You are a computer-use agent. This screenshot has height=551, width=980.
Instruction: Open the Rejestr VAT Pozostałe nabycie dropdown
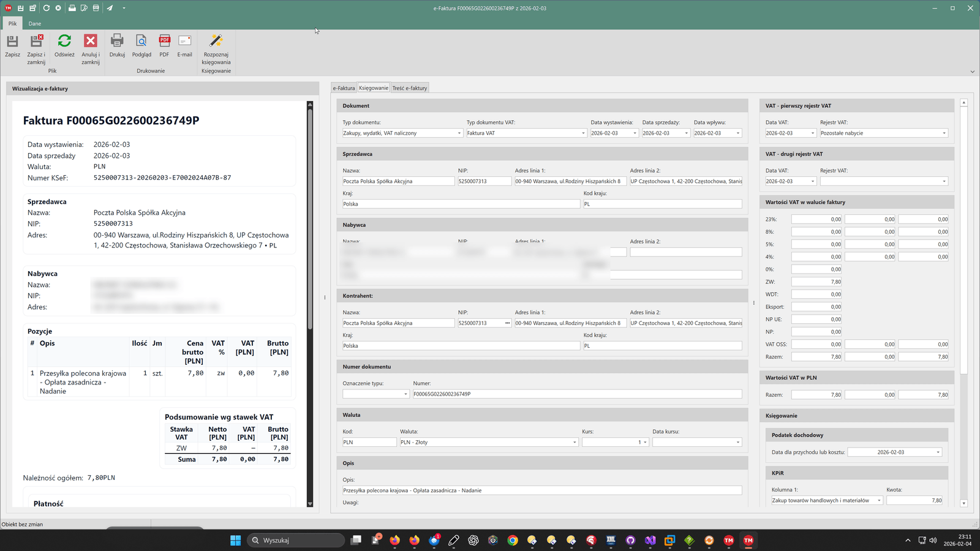944,133
